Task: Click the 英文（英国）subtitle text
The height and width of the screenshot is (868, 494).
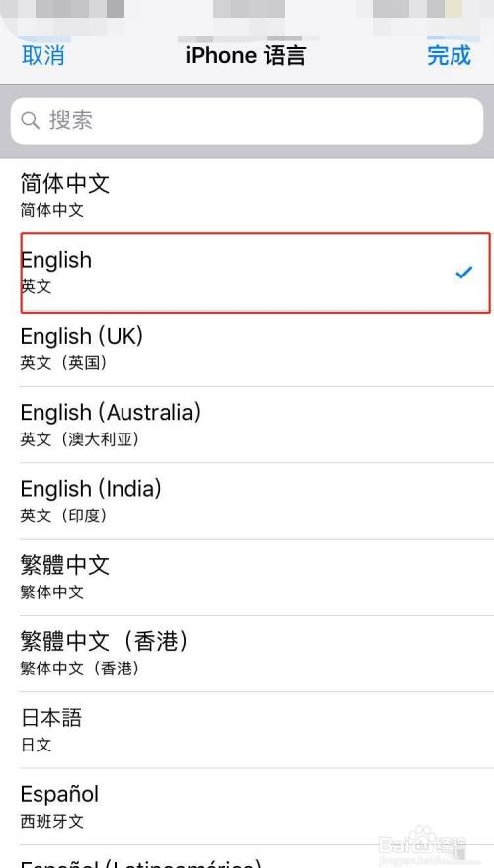Action: coord(63,363)
